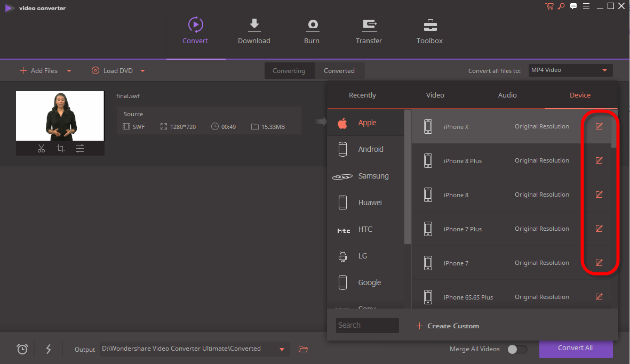Viewport: 630px width, 364px height.
Task: Open the Audio format tab
Action: (x=507, y=95)
